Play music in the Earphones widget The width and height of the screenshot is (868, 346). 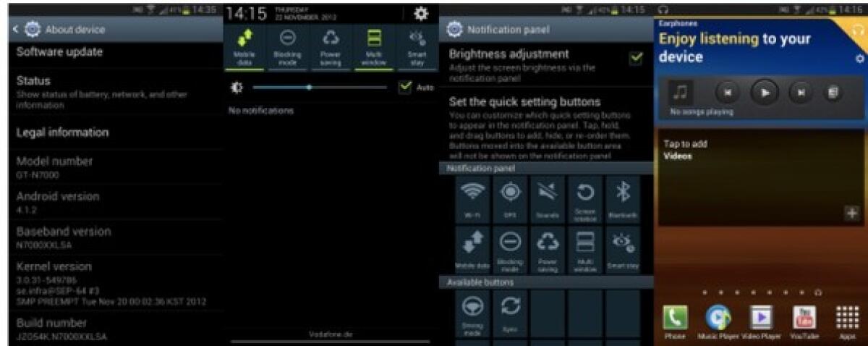click(x=765, y=93)
